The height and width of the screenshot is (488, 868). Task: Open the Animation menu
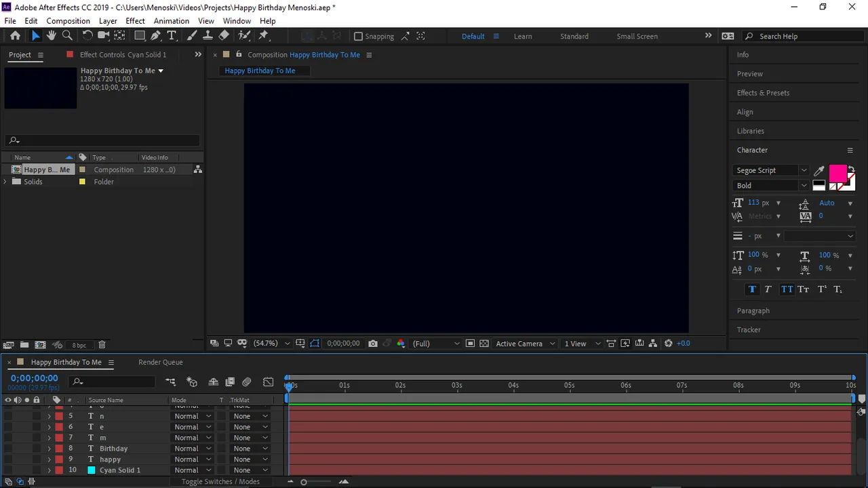[x=171, y=21]
